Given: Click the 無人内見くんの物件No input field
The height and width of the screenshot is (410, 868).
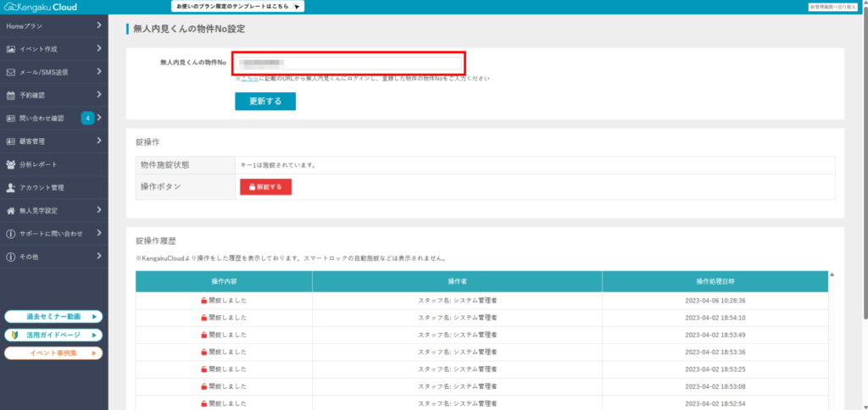Looking at the screenshot, I should coord(349,63).
